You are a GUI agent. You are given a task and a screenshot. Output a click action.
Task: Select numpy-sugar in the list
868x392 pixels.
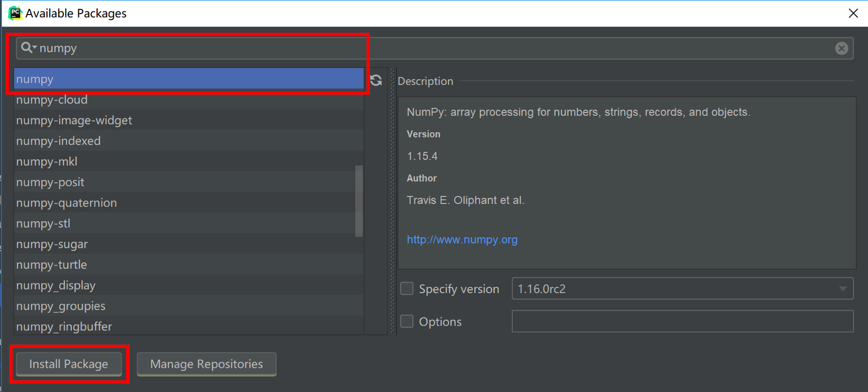click(189, 244)
